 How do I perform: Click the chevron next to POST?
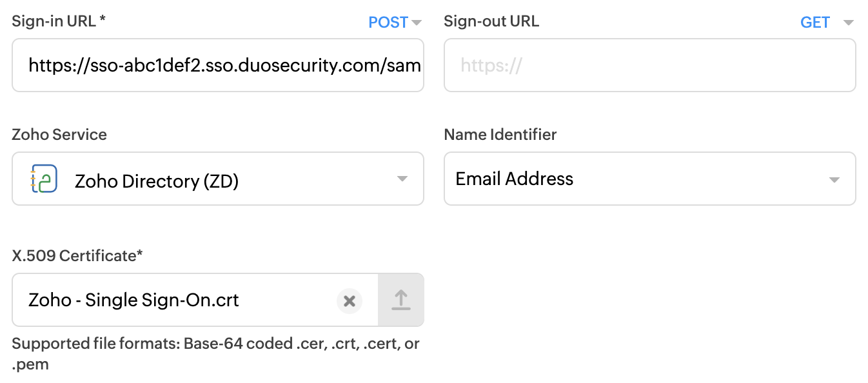pyautogui.click(x=418, y=22)
